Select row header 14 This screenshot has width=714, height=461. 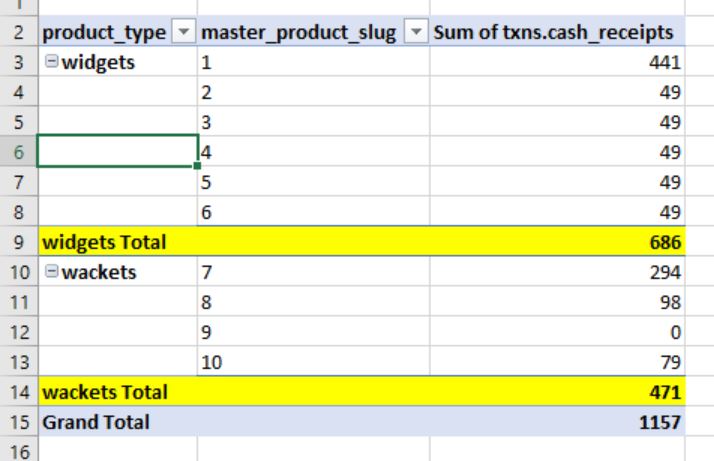[x=19, y=392]
